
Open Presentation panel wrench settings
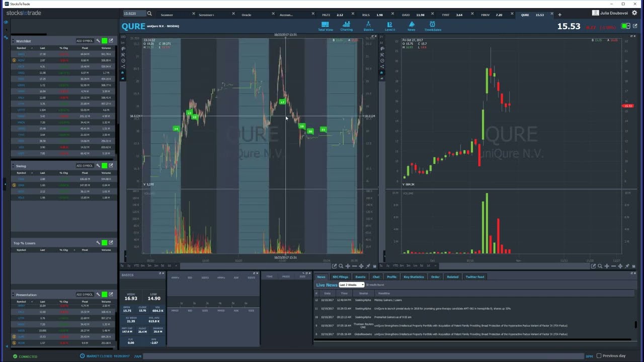click(x=98, y=295)
